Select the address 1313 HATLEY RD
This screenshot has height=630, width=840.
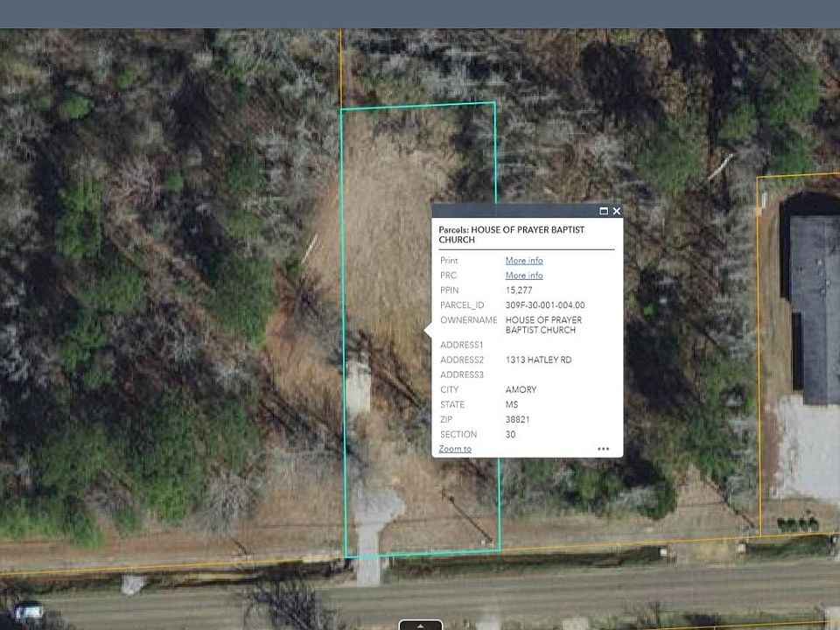[x=538, y=360]
